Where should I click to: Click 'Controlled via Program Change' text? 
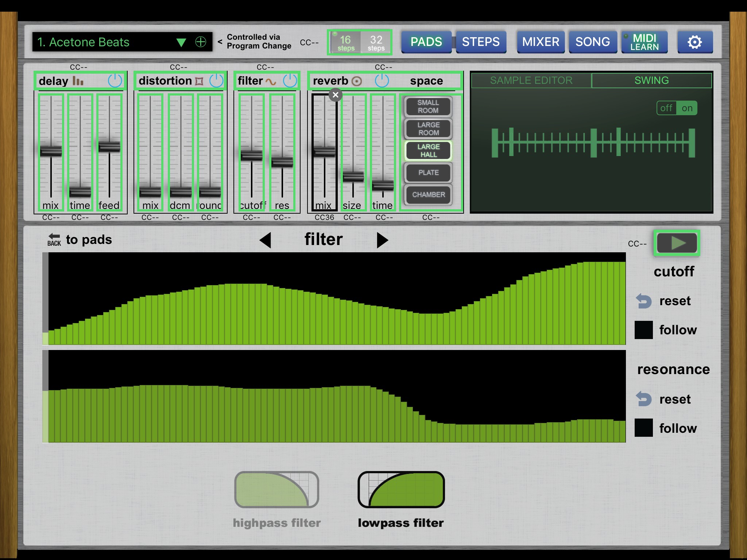tap(259, 42)
